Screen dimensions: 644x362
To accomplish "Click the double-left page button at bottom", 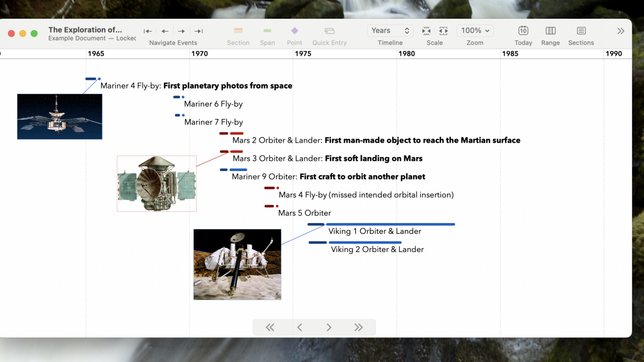I will (x=270, y=328).
